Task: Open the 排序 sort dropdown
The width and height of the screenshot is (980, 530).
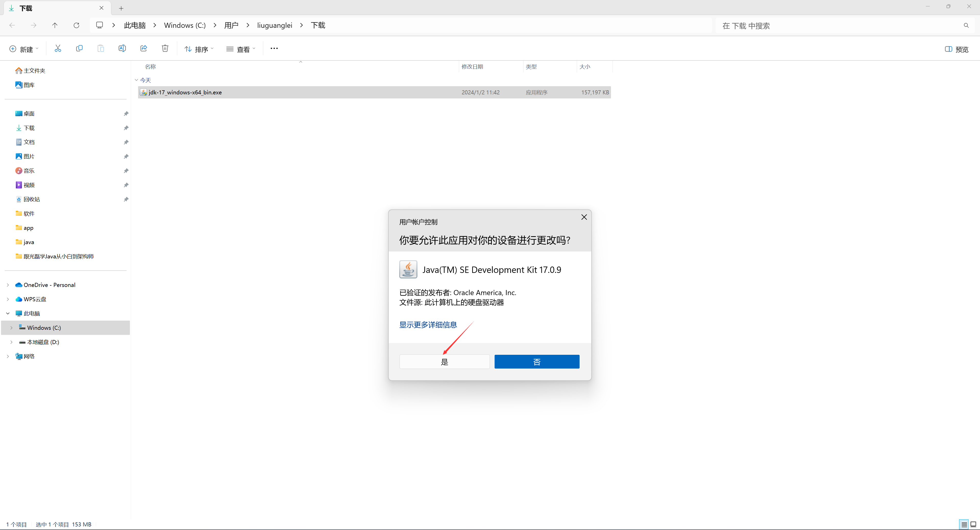Action: [199, 49]
